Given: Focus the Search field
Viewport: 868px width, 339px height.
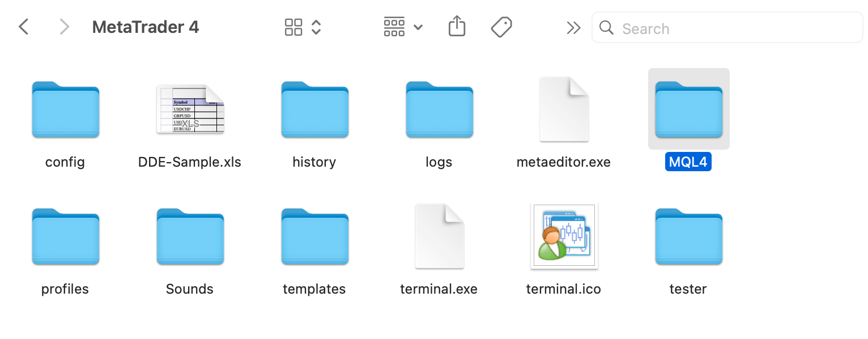Looking at the screenshot, I should [727, 28].
